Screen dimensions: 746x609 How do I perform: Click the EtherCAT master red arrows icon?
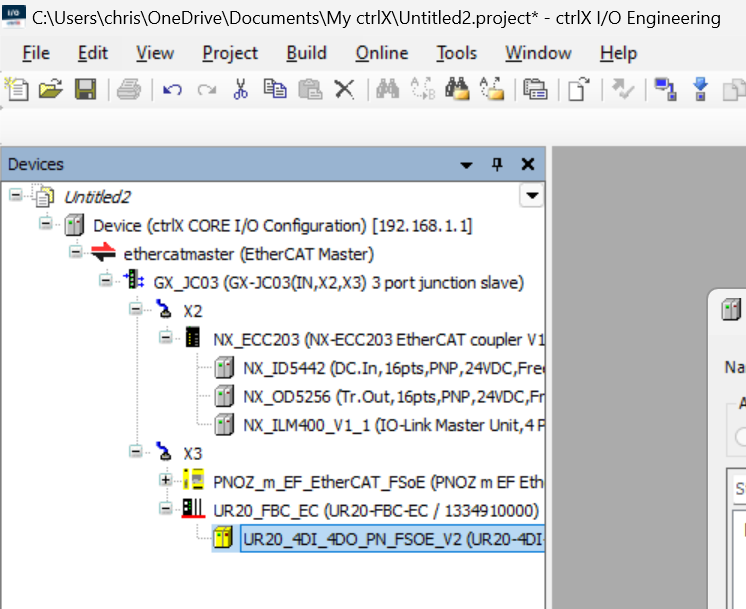tap(103, 253)
